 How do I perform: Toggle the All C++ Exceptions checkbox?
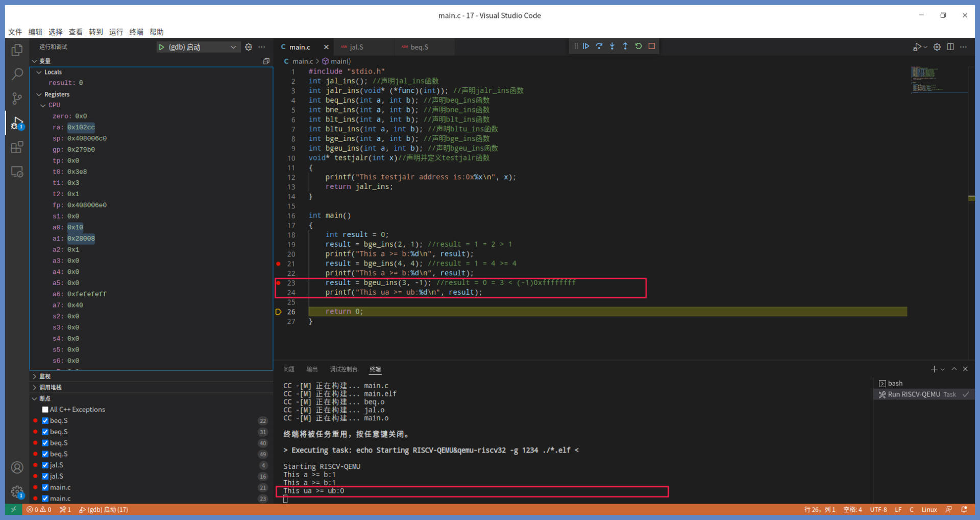45,410
